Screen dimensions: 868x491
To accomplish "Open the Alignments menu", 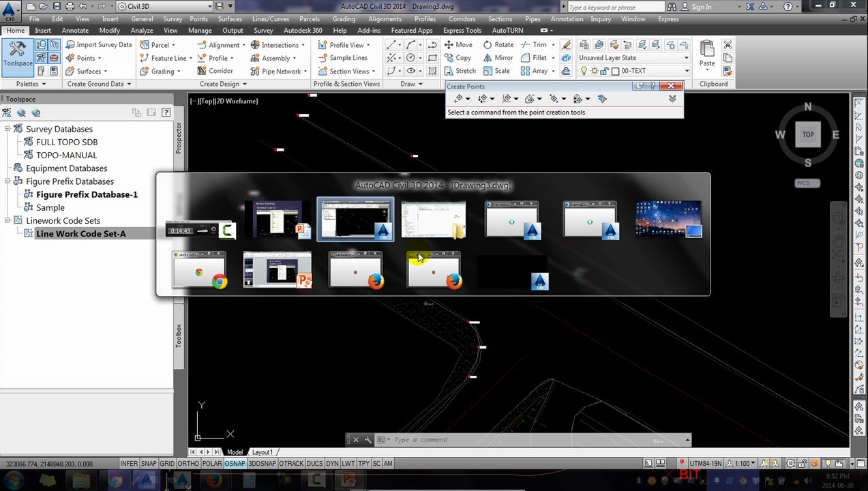I will click(385, 19).
